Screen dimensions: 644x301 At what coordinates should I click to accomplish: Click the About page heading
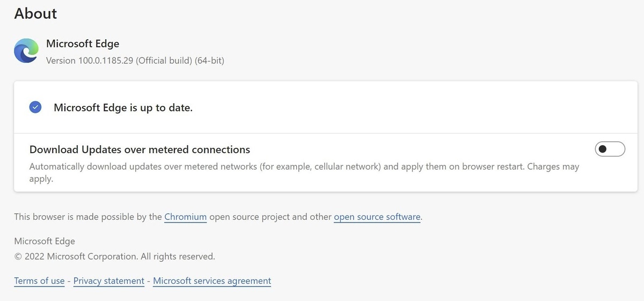(x=35, y=13)
